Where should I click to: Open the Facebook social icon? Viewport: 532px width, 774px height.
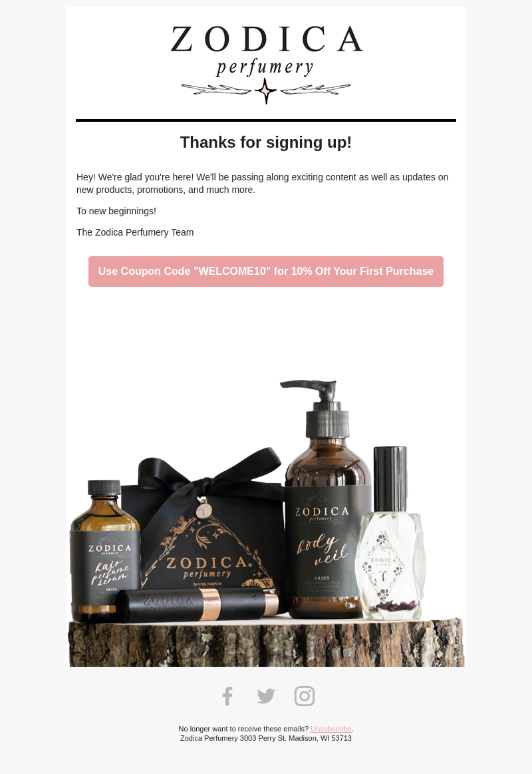pyautogui.click(x=227, y=696)
